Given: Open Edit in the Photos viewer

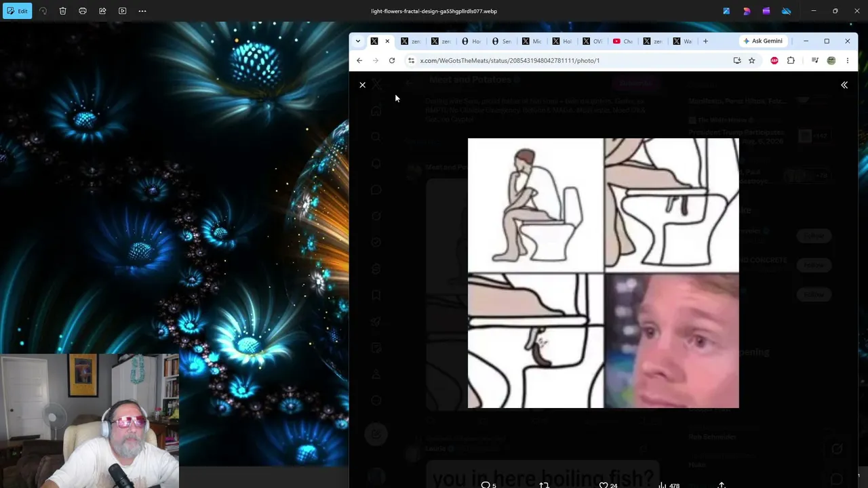Looking at the screenshot, I should click(17, 11).
